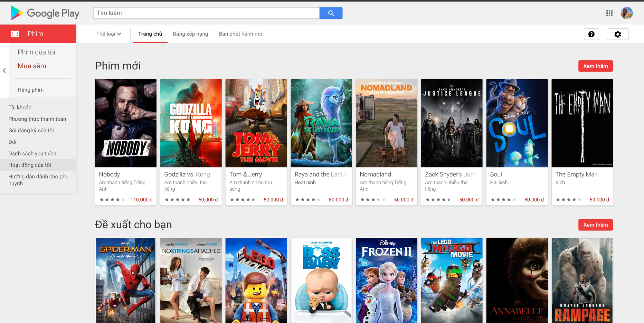Image resolution: width=644 pixels, height=323 pixels.
Task: Click the Google Play logo
Action: tap(45, 13)
